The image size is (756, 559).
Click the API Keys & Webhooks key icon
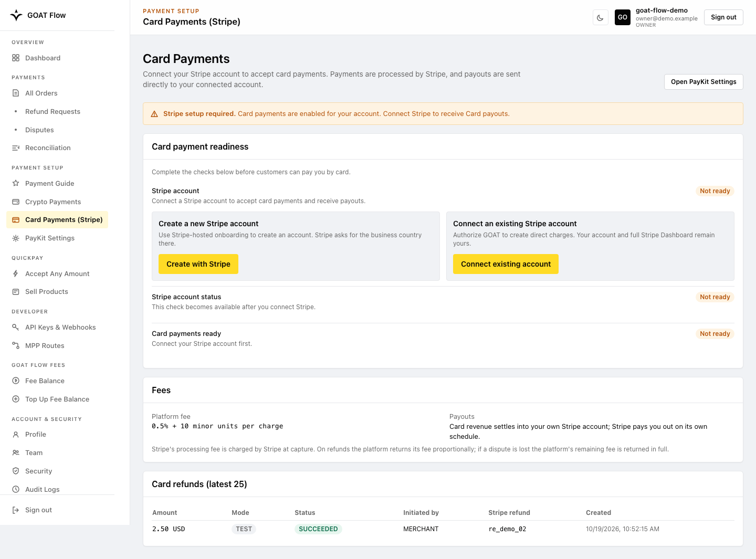pyautogui.click(x=16, y=327)
